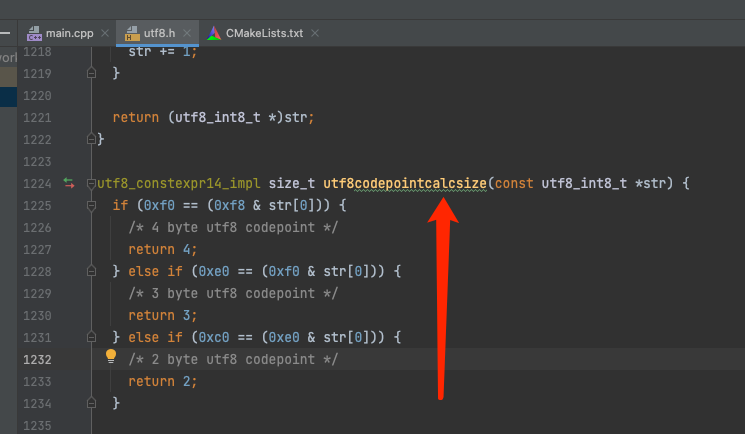Click the utf8_constexpr14_impl macro on line 1224

click(x=178, y=183)
